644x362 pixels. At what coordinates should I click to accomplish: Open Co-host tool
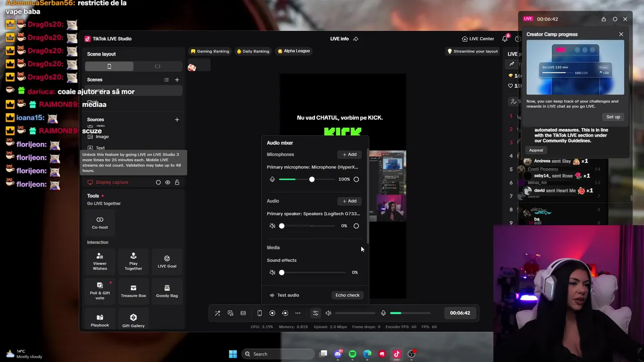[100, 222]
